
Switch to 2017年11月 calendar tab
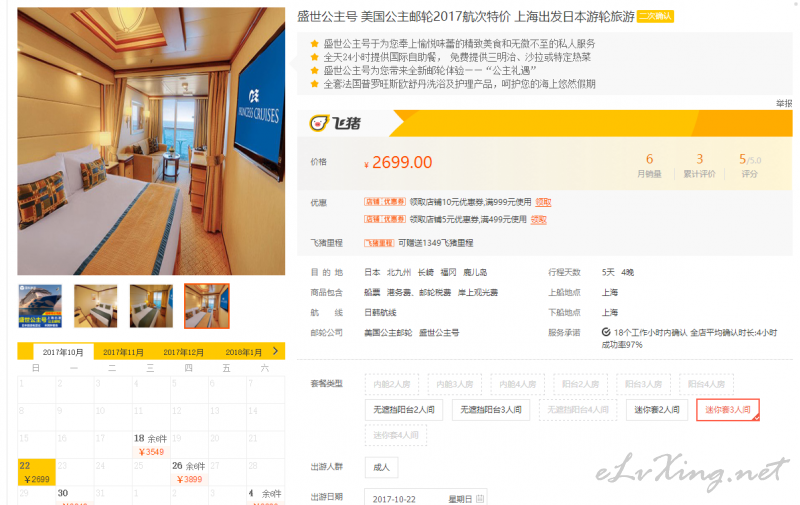123,352
